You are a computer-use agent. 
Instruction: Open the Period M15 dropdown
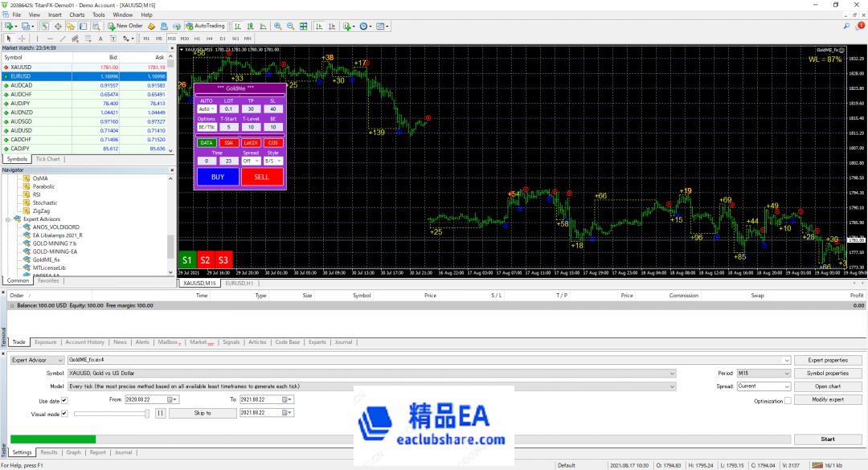coord(764,373)
